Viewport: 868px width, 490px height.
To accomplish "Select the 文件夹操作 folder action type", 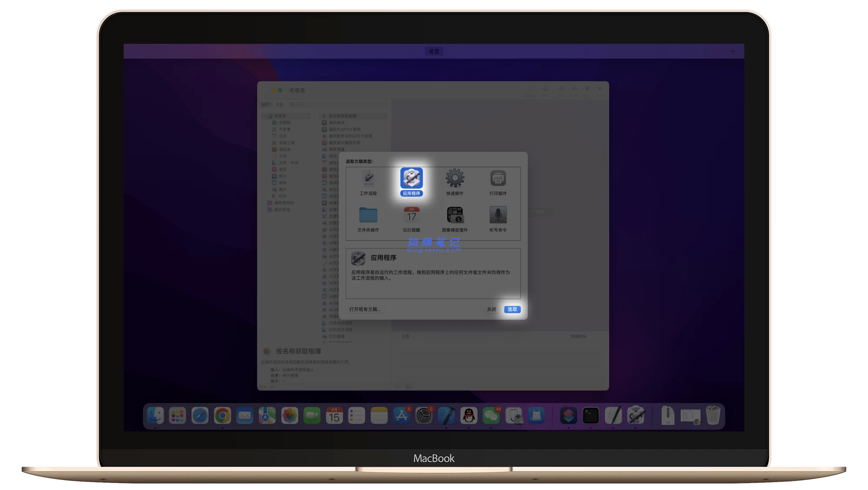I will click(368, 219).
